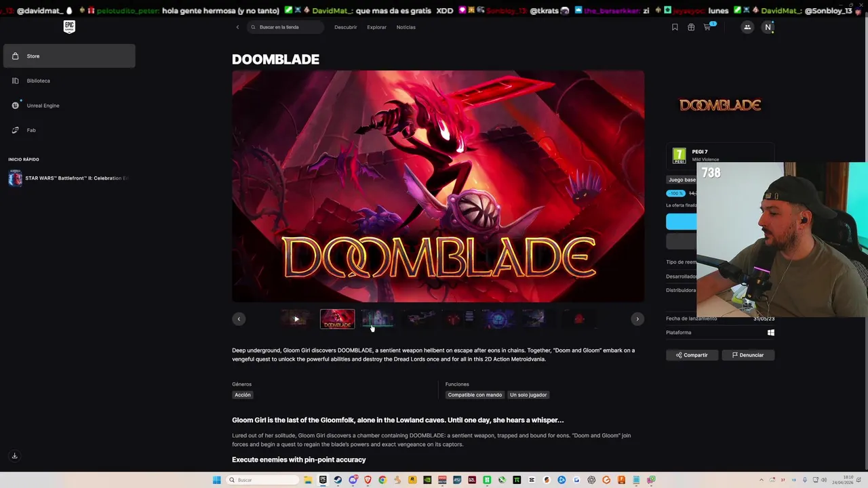Screen dimensions: 868x488
Task: Open Rockstar Games Launcher from taskbar
Action: [x=412, y=480]
